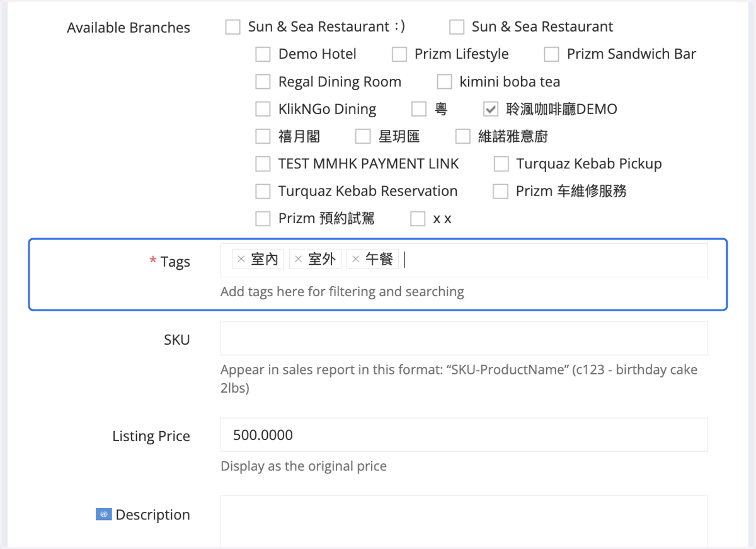This screenshot has width=756, height=549.
Task: Click into the SKU text field
Action: (x=464, y=338)
